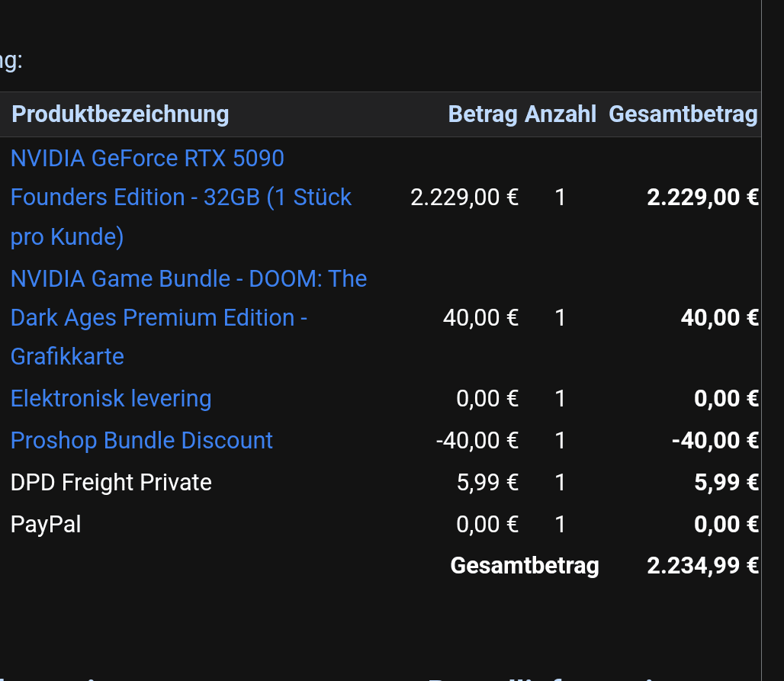Image resolution: width=784 pixels, height=681 pixels.
Task: Click the bold -40,00 € discount total
Action: pyautogui.click(x=715, y=440)
